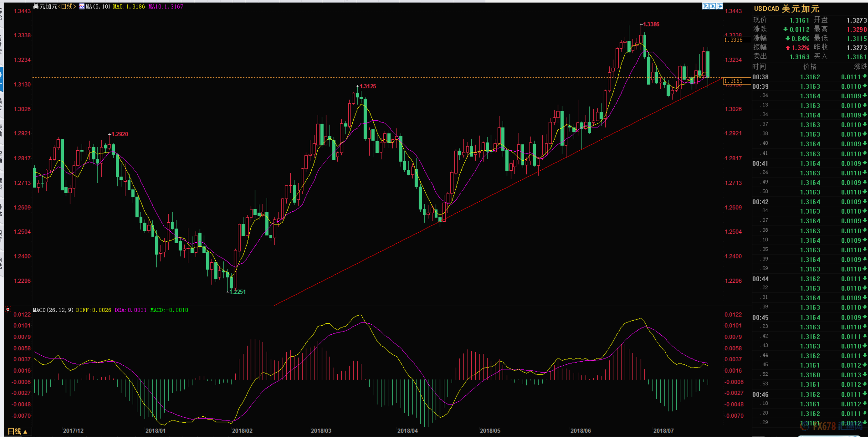Viewport: 868px width, 437px height.
Task: Click the 2018/03 date on the time axis
Action: 321,431
